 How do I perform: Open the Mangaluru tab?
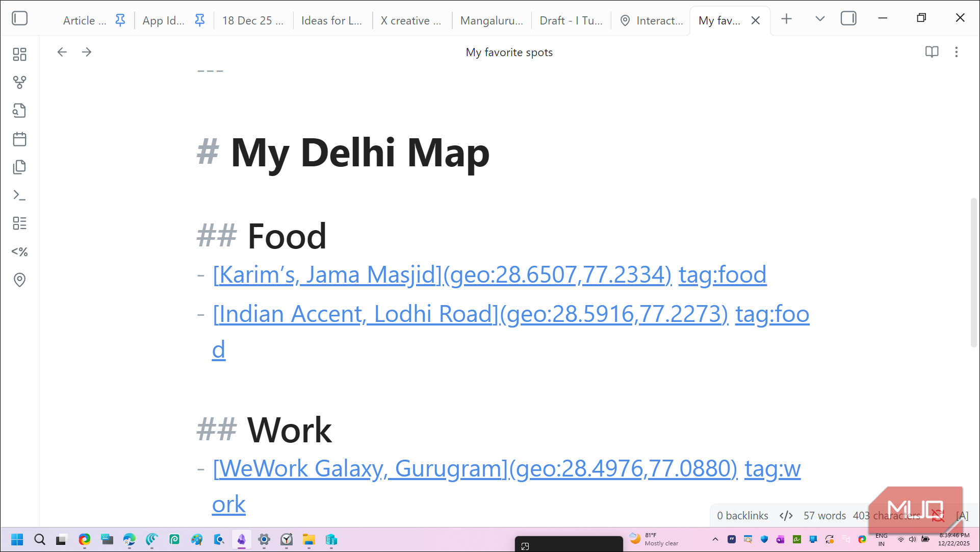point(492,20)
